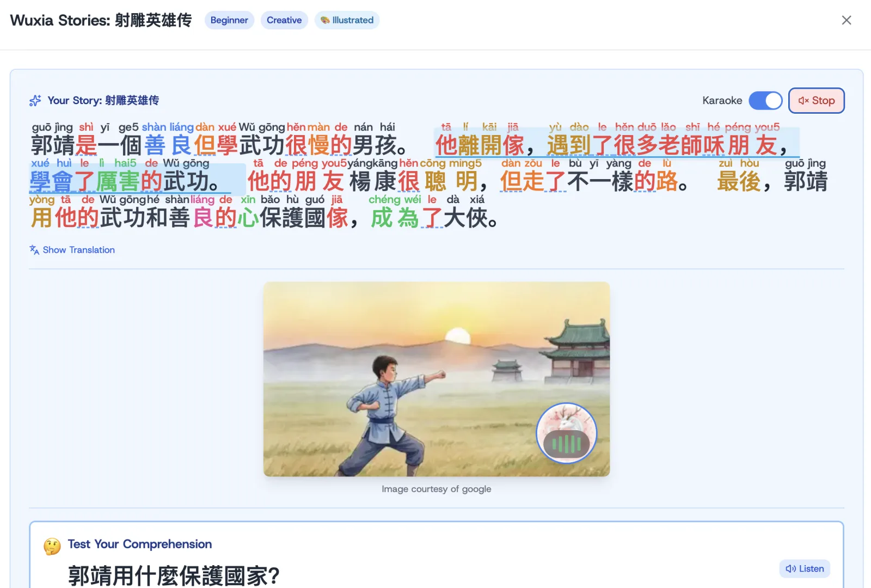Click the speaker icon on the Listen button

click(790, 568)
